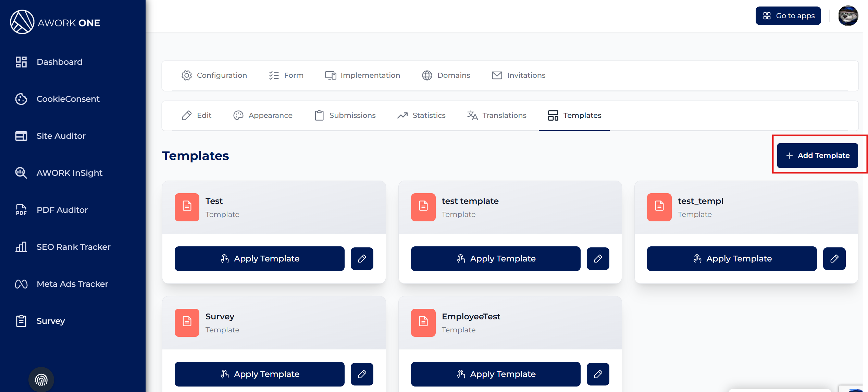The width and height of the screenshot is (868, 392).
Task: Click the Go to apps button
Action: point(788,16)
